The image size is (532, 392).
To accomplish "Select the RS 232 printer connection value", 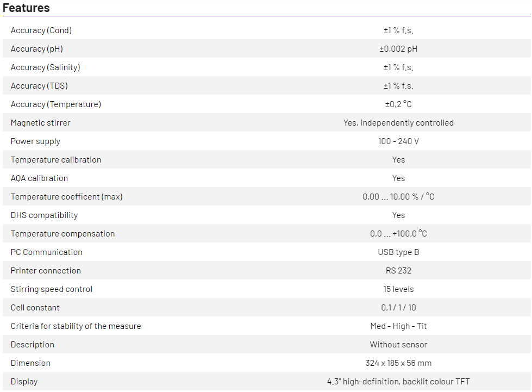I will (398, 271).
